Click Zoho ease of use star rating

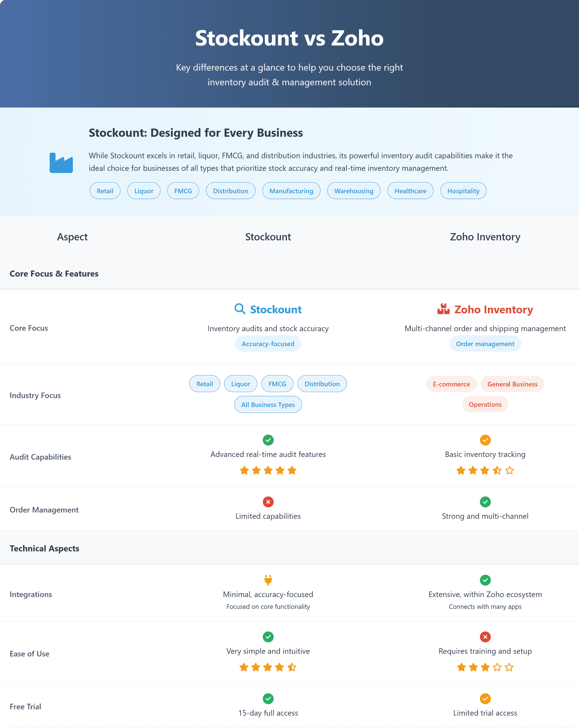tap(485, 667)
